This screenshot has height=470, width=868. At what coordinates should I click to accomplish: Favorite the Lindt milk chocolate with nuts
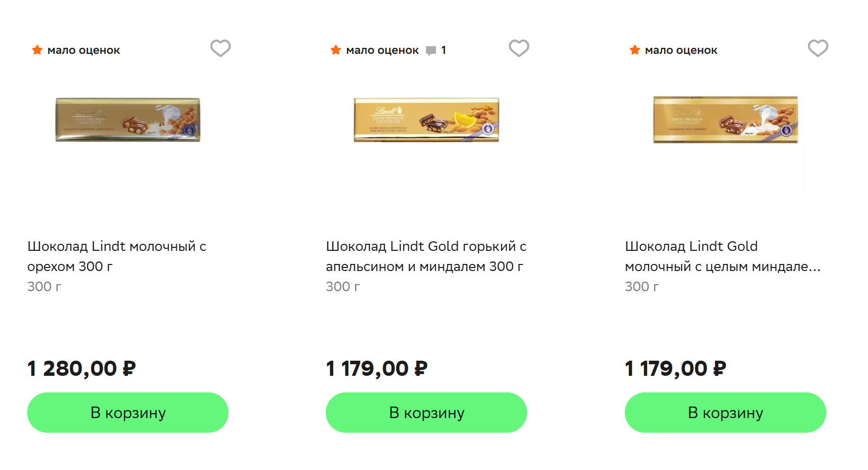pos(220,48)
